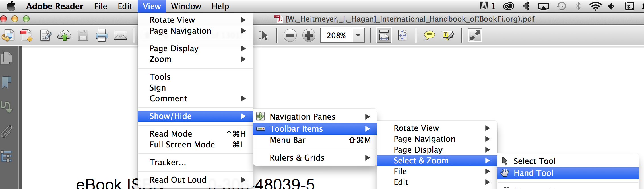The width and height of the screenshot is (644, 189).
Task: Add a sticky note comment icon
Action: (430, 36)
